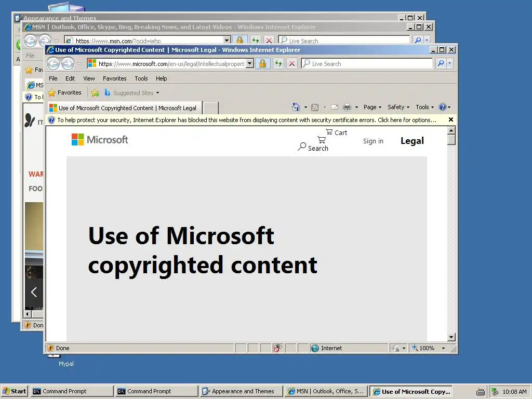Open the Page dropdown menu
The height and width of the screenshot is (399, 532).
(x=372, y=107)
